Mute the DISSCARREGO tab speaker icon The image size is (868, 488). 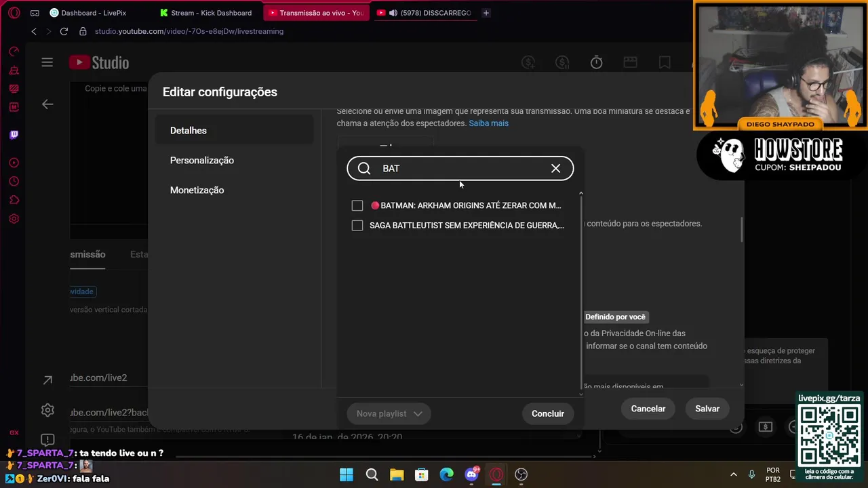tap(393, 13)
